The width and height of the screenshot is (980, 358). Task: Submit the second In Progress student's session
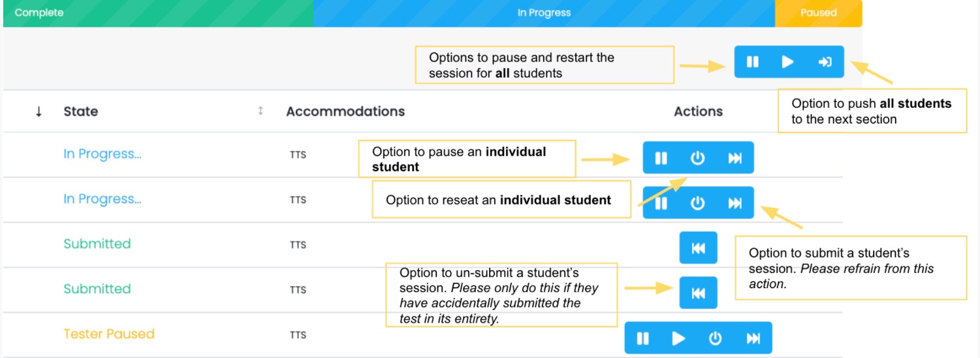click(x=735, y=203)
